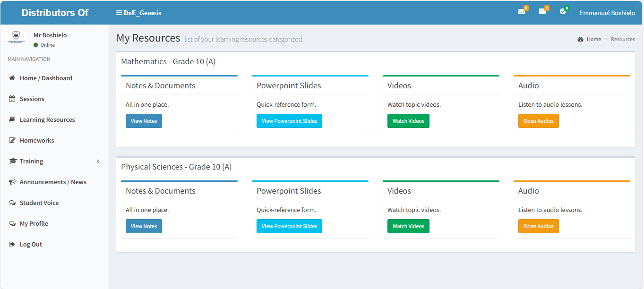644x289 pixels.
Task: Click the Learning Resources book icon
Action: [x=12, y=120]
